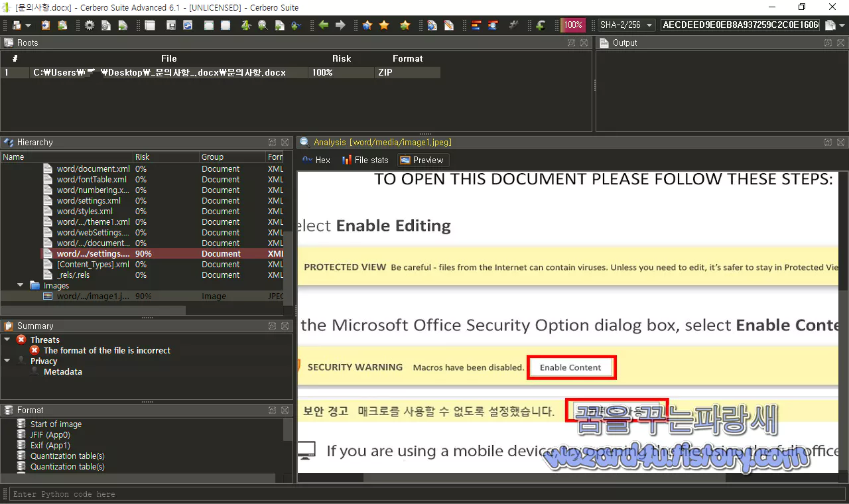Select word/styles.xml tree row
849x504 pixels.
pos(84,212)
